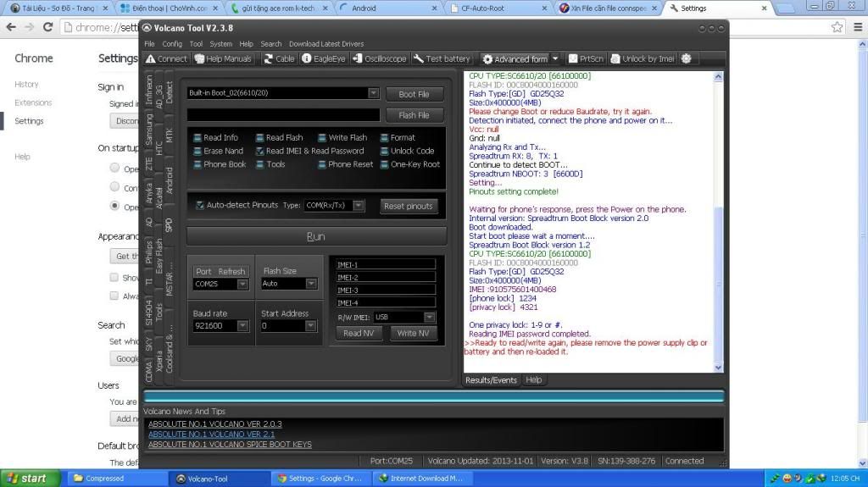Open ABSOLUTE NO.1 VOLCANO VER 2.1 link
This screenshot has width=868, height=487.
(211, 434)
